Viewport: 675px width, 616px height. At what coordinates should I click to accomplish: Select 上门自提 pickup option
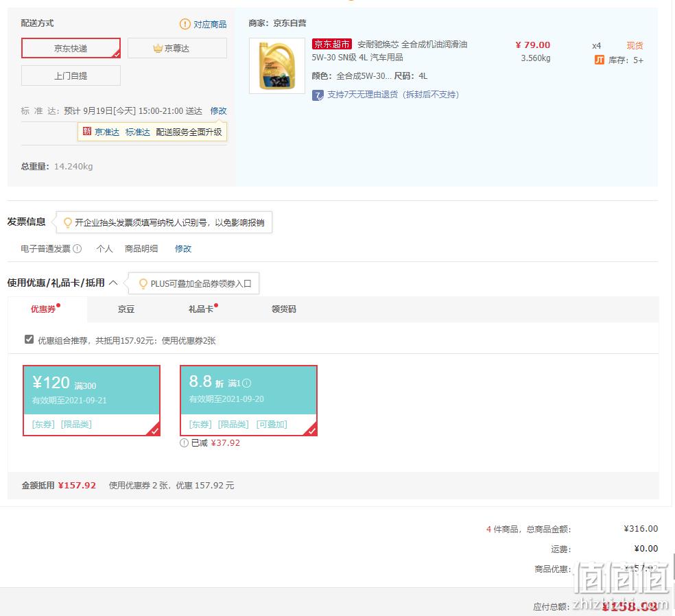[71, 75]
